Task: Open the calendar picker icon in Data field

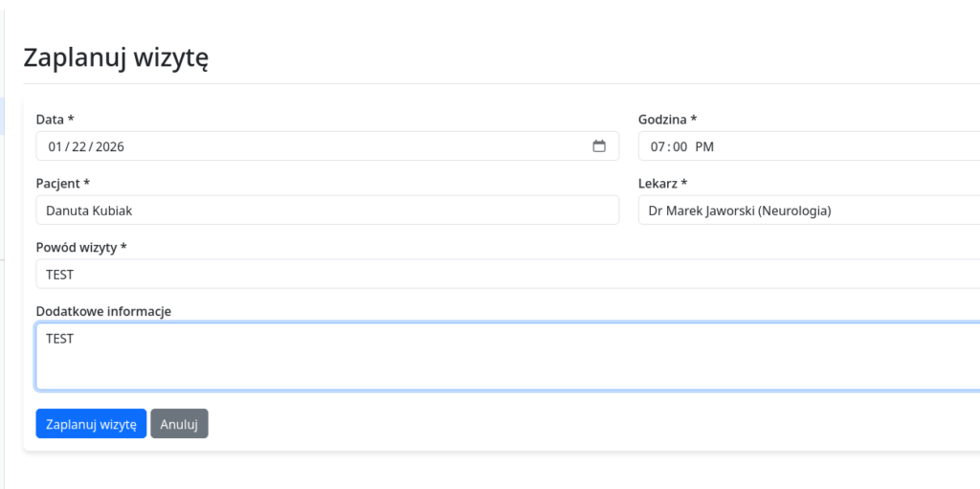Action: 599,146
